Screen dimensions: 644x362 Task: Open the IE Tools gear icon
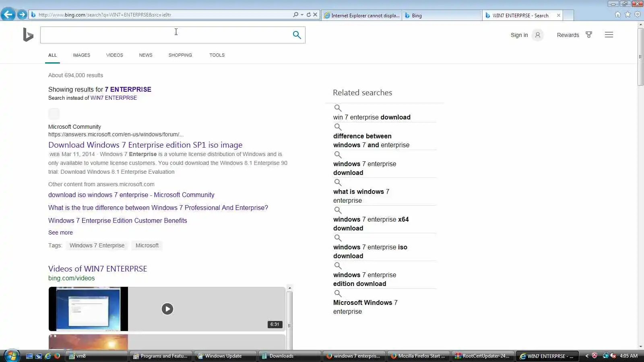click(x=638, y=14)
